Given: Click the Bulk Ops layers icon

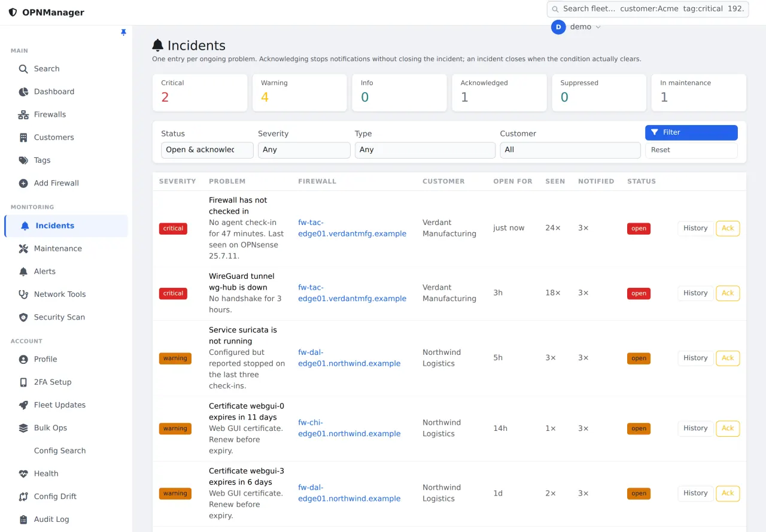Looking at the screenshot, I should point(23,428).
